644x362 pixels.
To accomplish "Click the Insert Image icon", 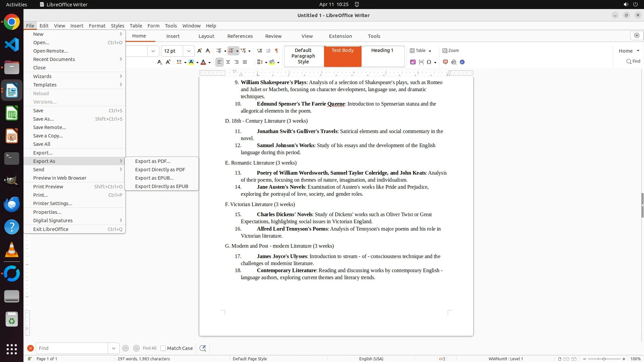I will coord(413,62).
